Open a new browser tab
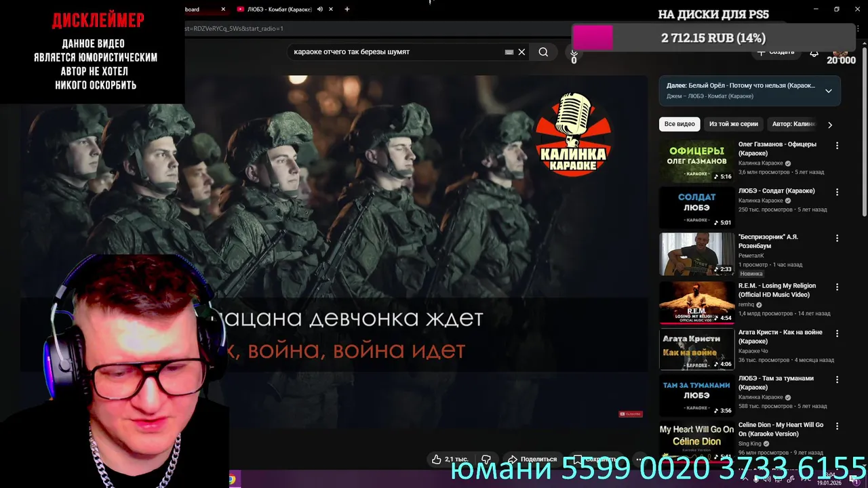 pyautogui.click(x=347, y=9)
